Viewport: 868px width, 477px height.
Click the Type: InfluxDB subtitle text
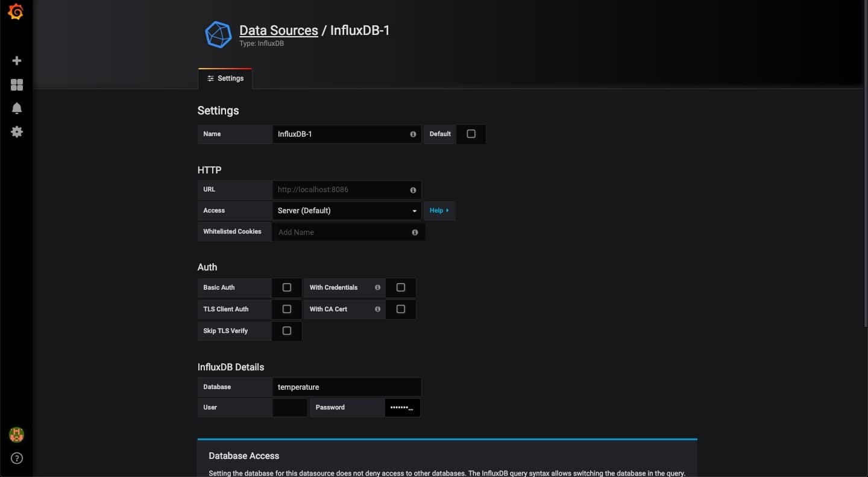tap(262, 44)
